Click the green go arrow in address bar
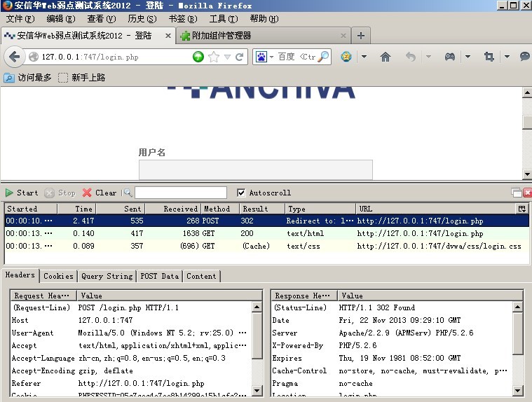Screen dimensions: 532x402 click(198, 57)
